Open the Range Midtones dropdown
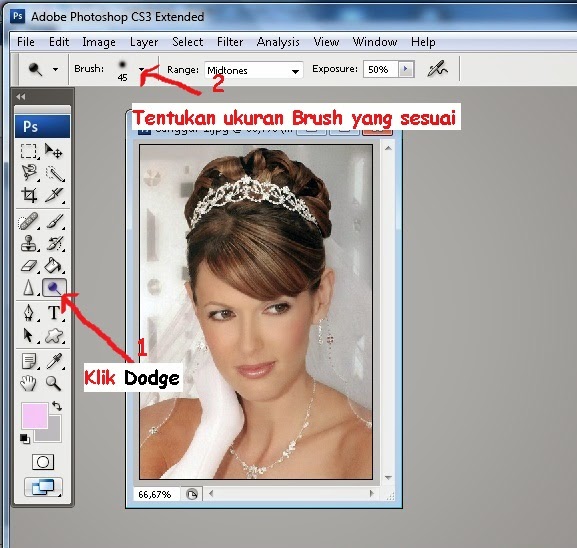The width and height of the screenshot is (577, 548). click(254, 70)
